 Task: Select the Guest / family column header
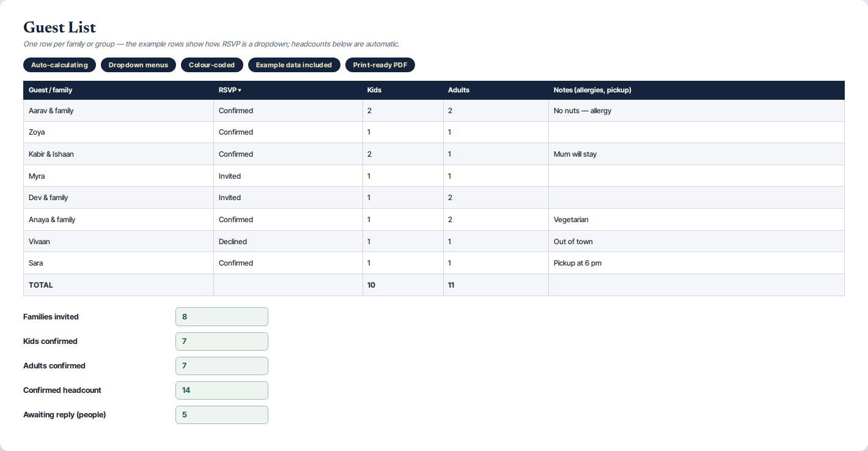pos(118,90)
